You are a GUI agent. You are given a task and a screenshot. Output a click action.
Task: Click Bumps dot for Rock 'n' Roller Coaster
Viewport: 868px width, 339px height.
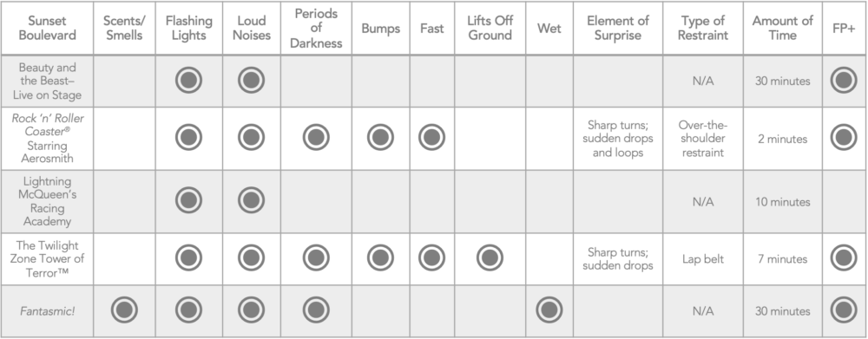380,137
